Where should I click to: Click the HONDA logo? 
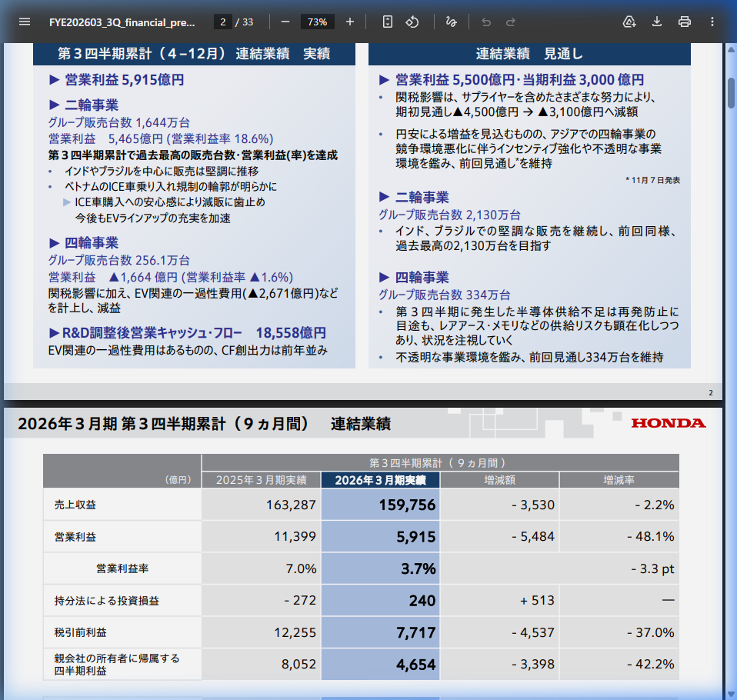pyautogui.click(x=669, y=423)
